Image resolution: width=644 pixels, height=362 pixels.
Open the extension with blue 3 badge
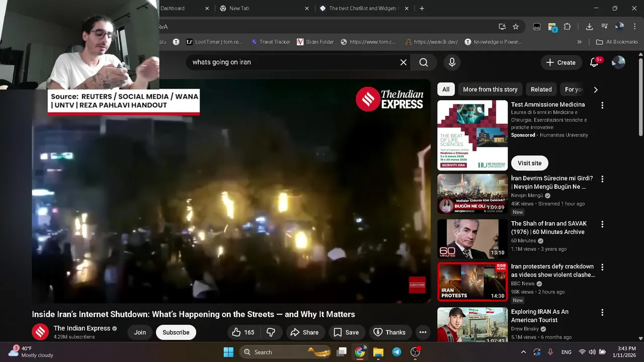coord(552,27)
